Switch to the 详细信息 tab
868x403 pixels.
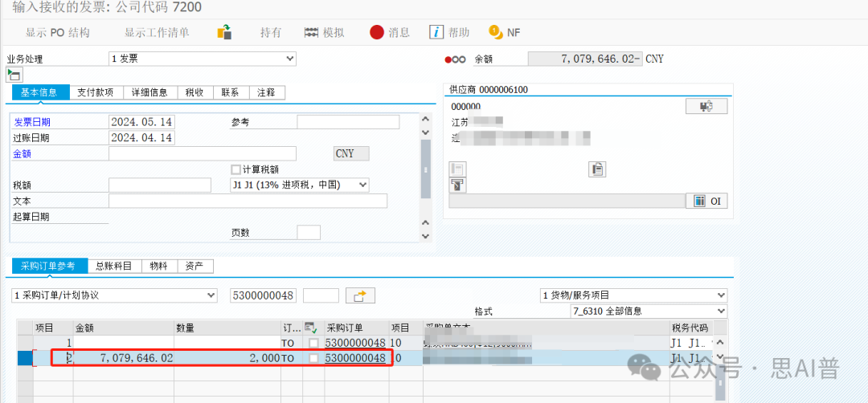click(x=149, y=92)
